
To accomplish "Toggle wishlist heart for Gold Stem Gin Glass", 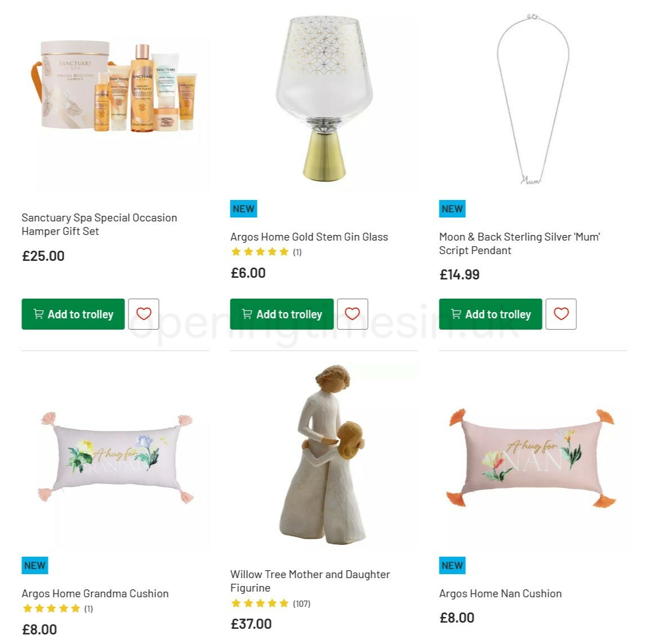I will point(352,314).
